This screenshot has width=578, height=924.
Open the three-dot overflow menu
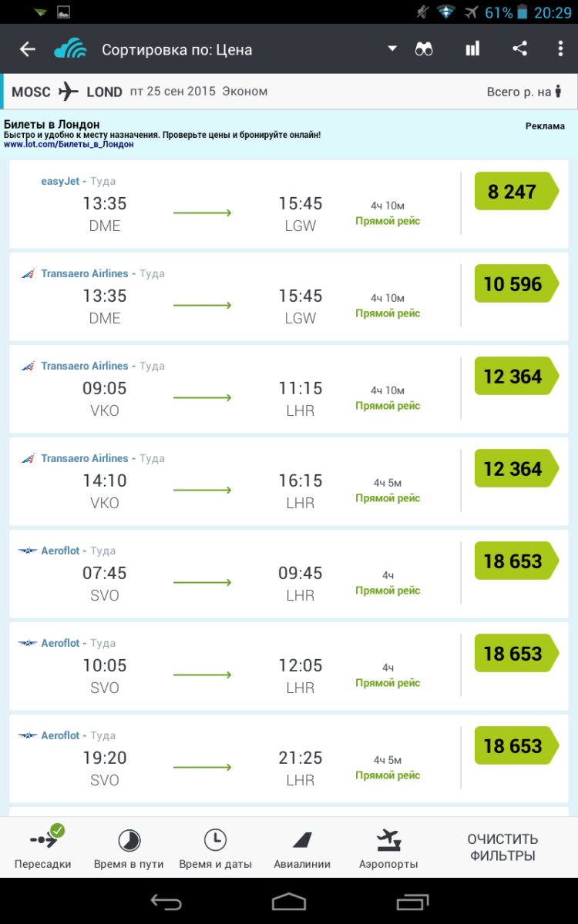click(x=560, y=49)
